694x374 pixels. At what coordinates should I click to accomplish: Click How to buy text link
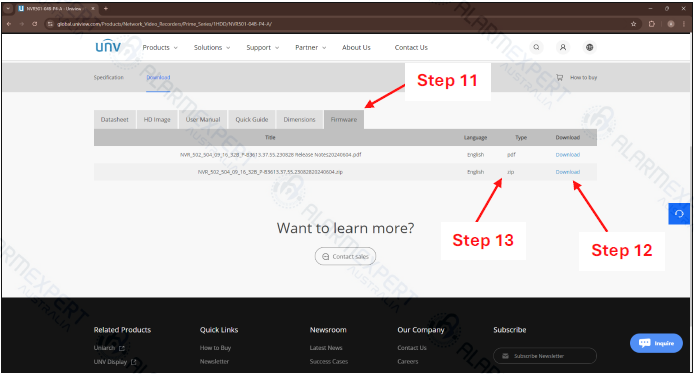click(583, 77)
